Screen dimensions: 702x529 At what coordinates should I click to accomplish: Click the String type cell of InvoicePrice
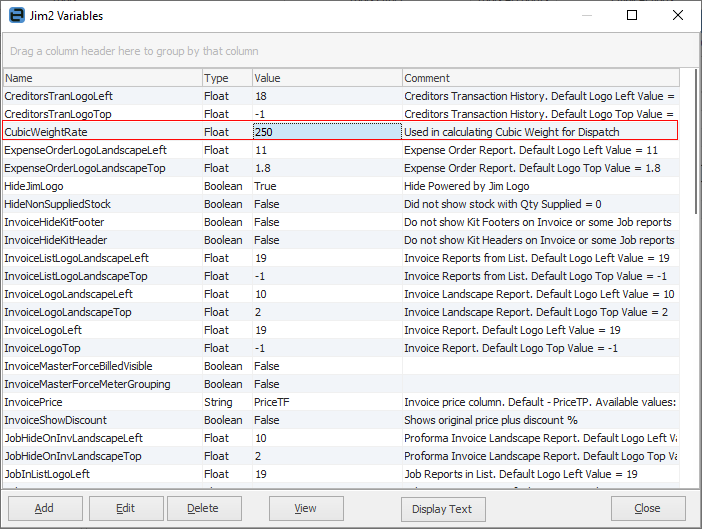pos(227,402)
